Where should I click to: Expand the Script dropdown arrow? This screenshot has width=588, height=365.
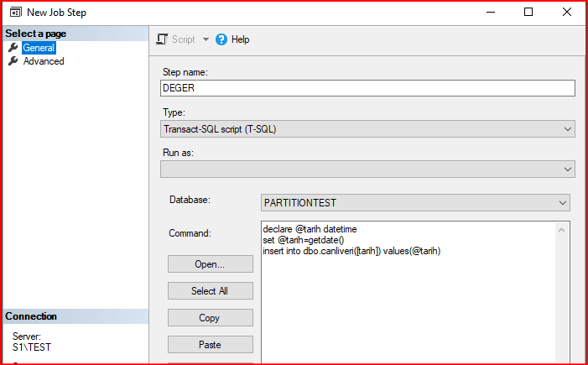tap(206, 39)
